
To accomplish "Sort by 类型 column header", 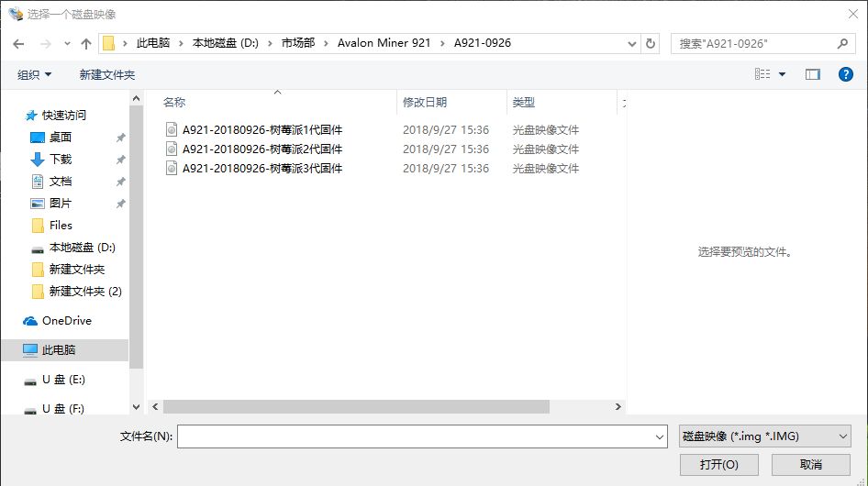I will pyautogui.click(x=524, y=103).
